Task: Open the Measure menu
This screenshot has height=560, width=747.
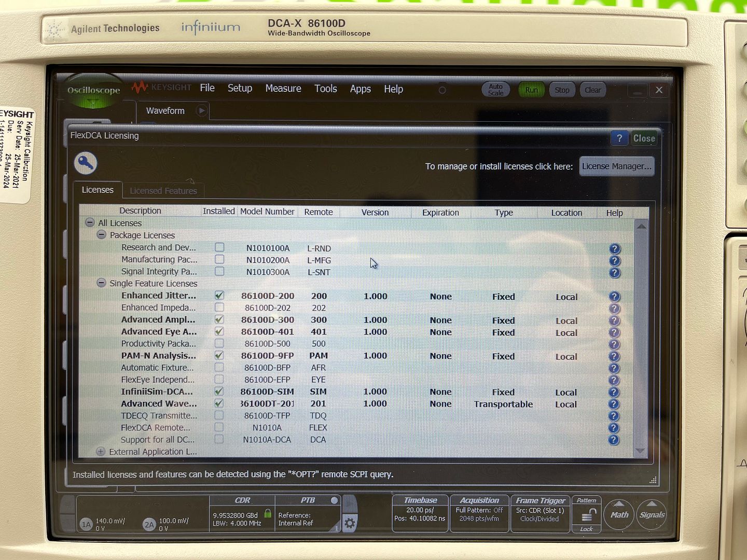Action: [283, 89]
